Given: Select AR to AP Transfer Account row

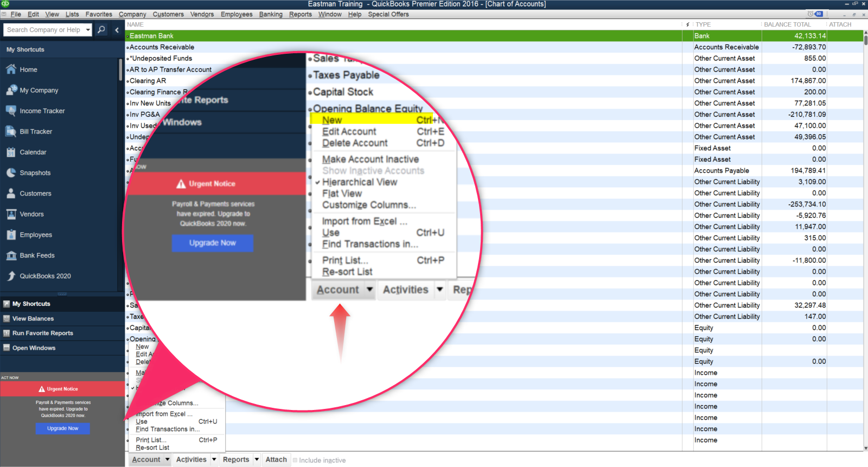Looking at the screenshot, I should (494, 70).
